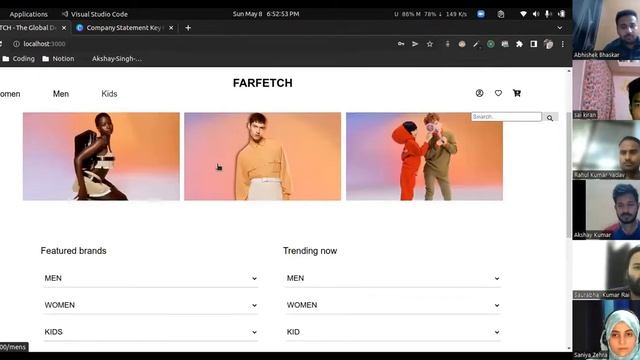Open the kids red hoodie banner image
The width and height of the screenshot is (640, 360).
point(424,156)
